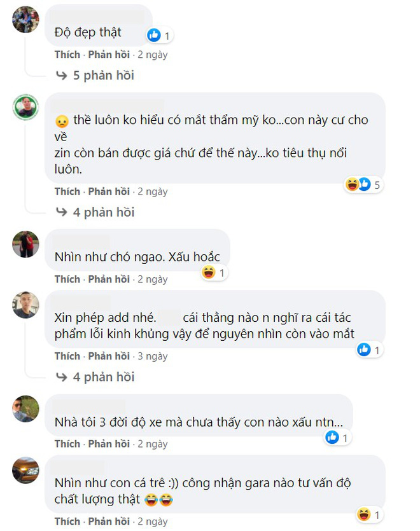Image resolution: width=420 pixels, height=531 pixels.
Task: Click 'Phản hồi' under 'thề luôn' comment
Action: coord(109,191)
